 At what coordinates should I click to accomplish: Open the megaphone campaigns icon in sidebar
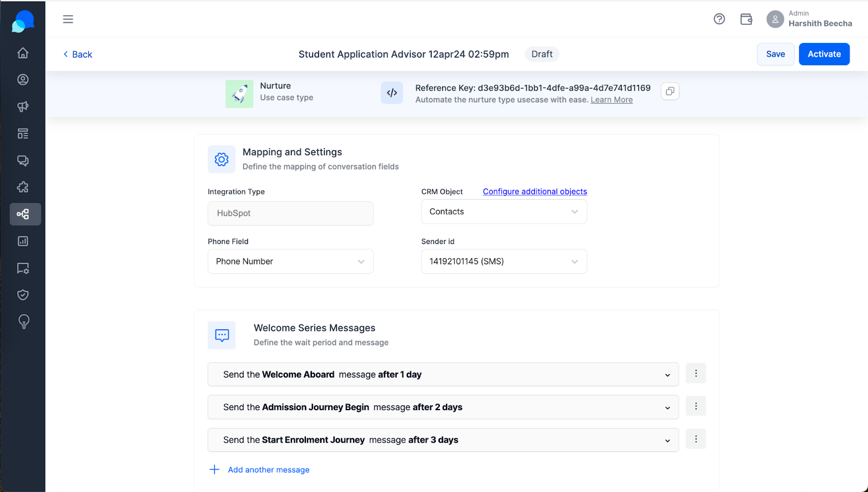[x=23, y=106]
